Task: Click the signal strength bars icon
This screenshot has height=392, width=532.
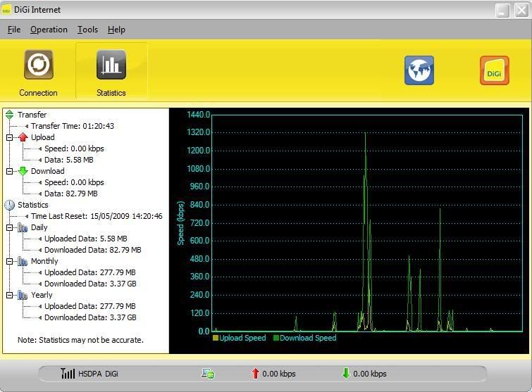Action: [68, 373]
